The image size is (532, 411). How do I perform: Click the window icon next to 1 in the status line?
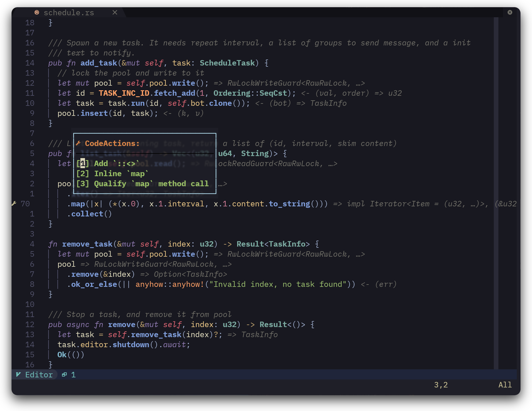[x=64, y=374]
